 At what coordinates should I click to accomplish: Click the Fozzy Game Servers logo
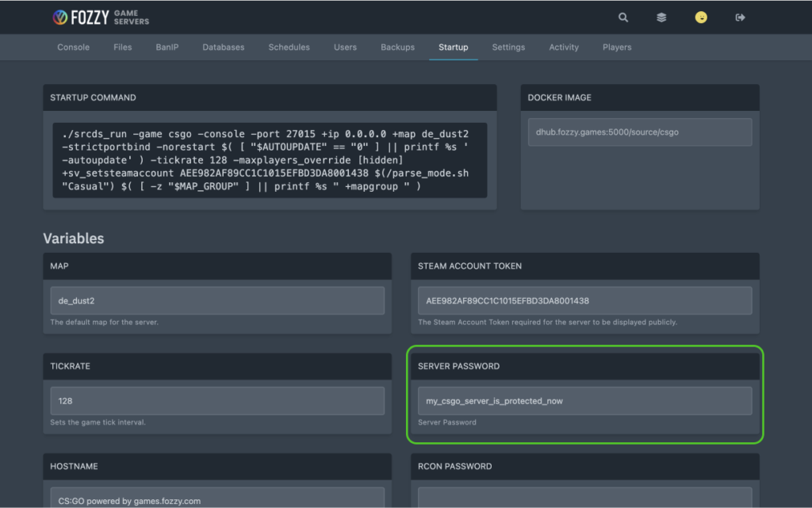point(99,17)
